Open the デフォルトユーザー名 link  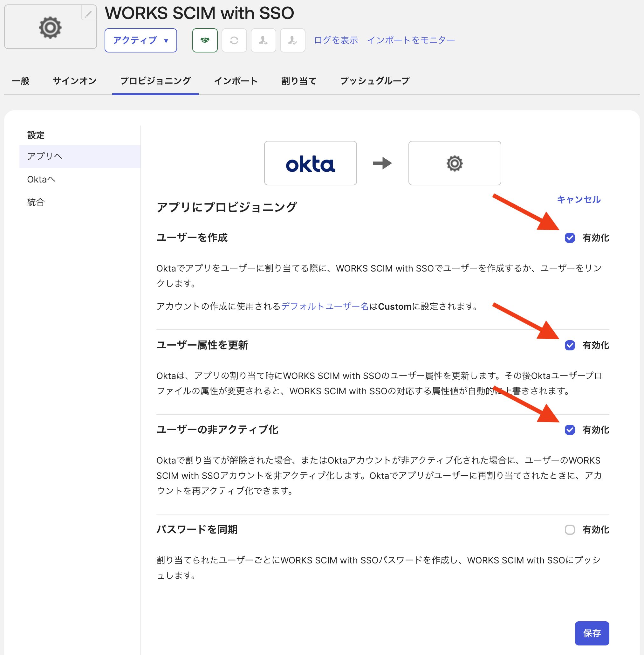[x=325, y=307]
